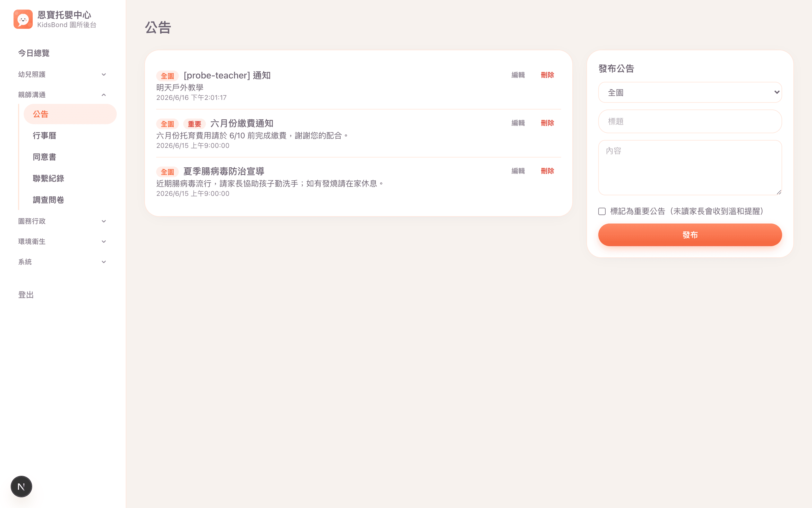This screenshot has width=812, height=508.
Task: Click the 發布公告 heading
Action: [x=616, y=69]
